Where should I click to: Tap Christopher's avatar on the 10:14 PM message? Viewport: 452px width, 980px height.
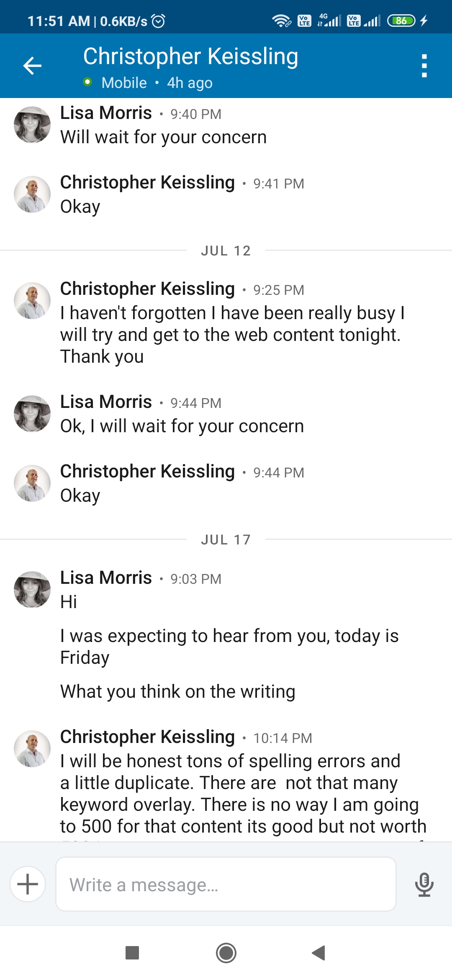click(32, 749)
